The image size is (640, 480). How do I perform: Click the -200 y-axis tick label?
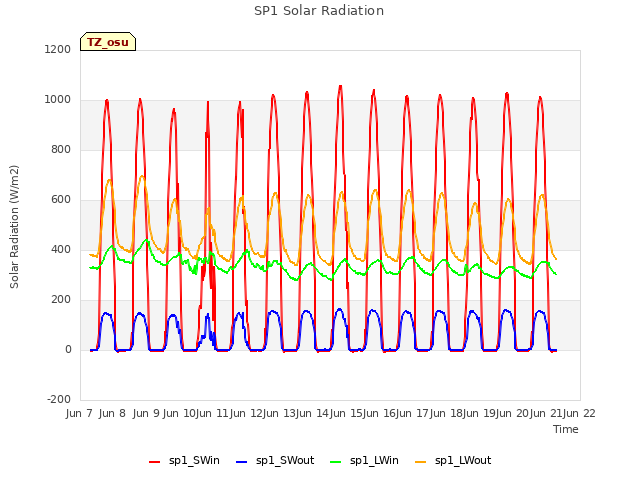[59, 399]
